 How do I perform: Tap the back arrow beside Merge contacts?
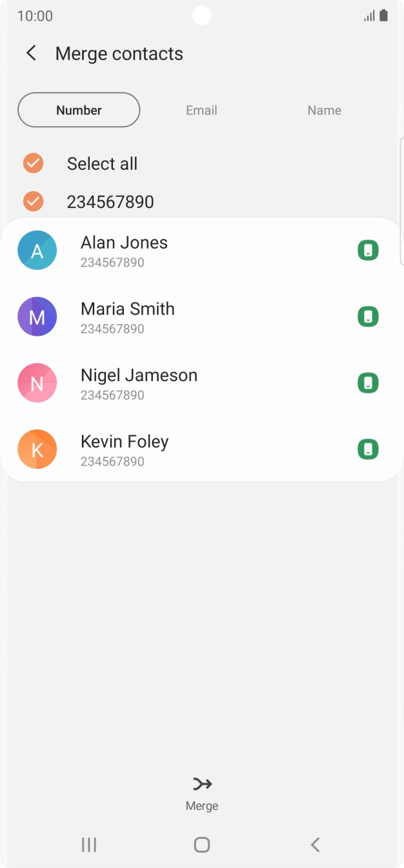pyautogui.click(x=31, y=54)
